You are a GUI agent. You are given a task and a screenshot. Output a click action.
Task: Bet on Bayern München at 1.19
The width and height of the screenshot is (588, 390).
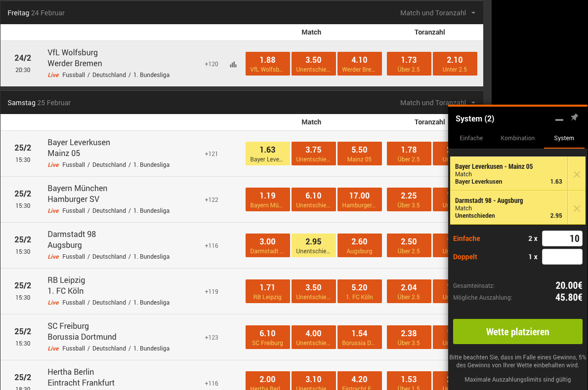(267, 199)
